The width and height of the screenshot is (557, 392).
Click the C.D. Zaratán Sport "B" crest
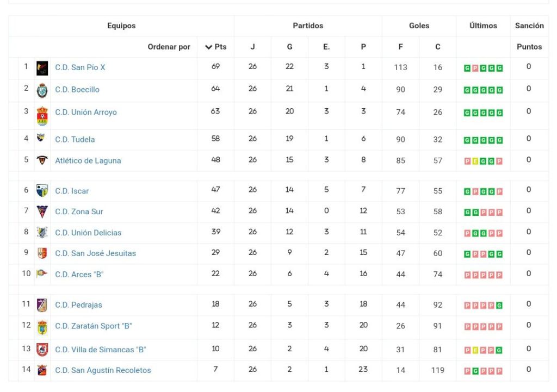coord(42,327)
